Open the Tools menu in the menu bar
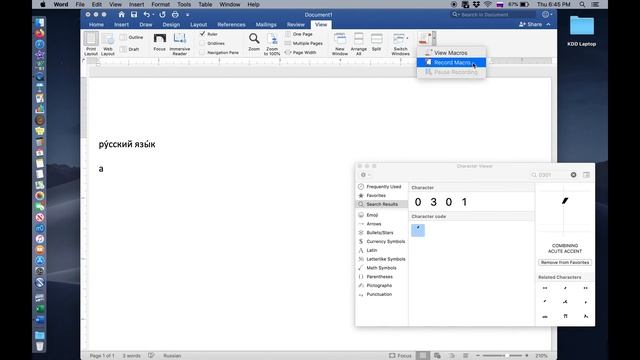This screenshot has height=360, width=640. (184, 4)
